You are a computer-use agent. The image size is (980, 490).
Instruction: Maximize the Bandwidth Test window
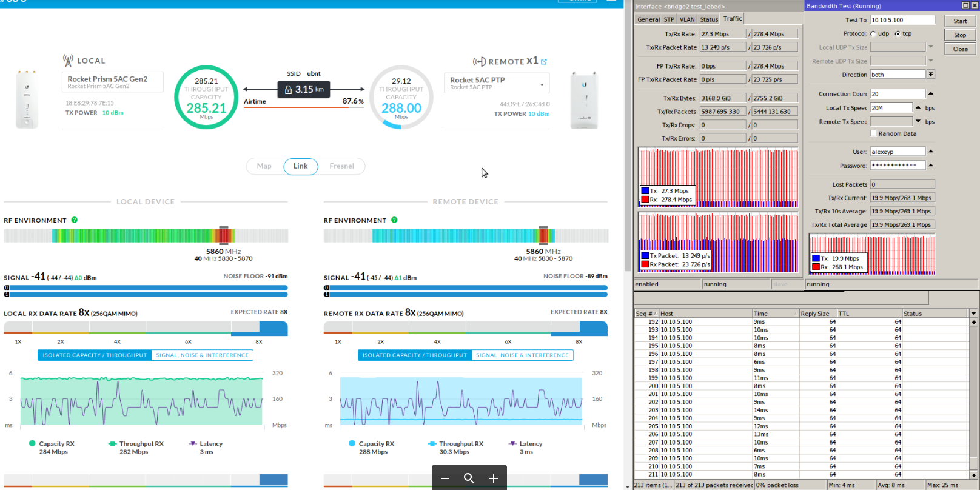pos(965,5)
